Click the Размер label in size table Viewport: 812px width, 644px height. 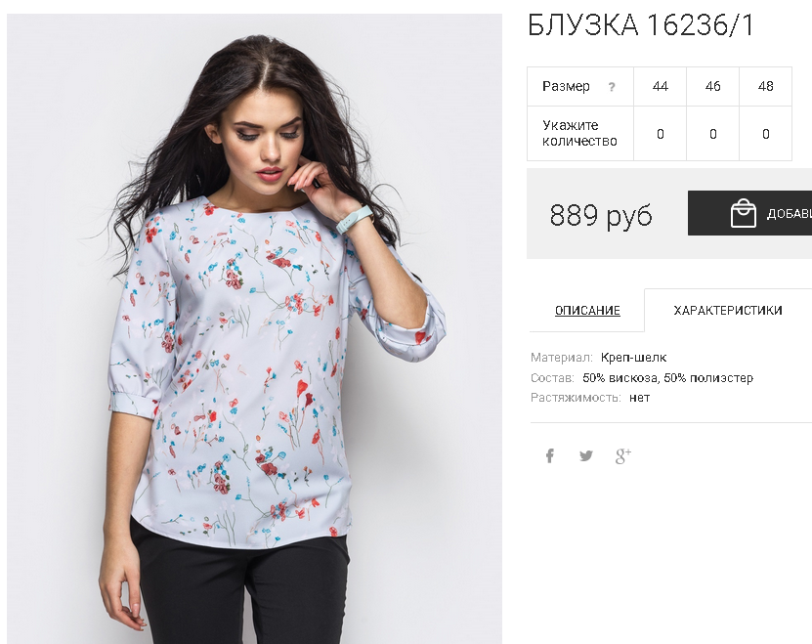(566, 87)
